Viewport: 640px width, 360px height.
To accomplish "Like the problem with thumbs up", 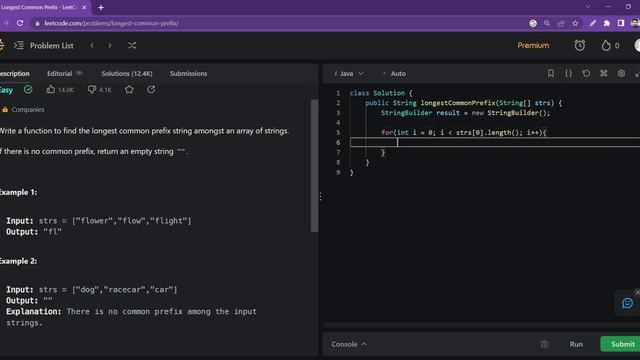I will tap(60, 89).
